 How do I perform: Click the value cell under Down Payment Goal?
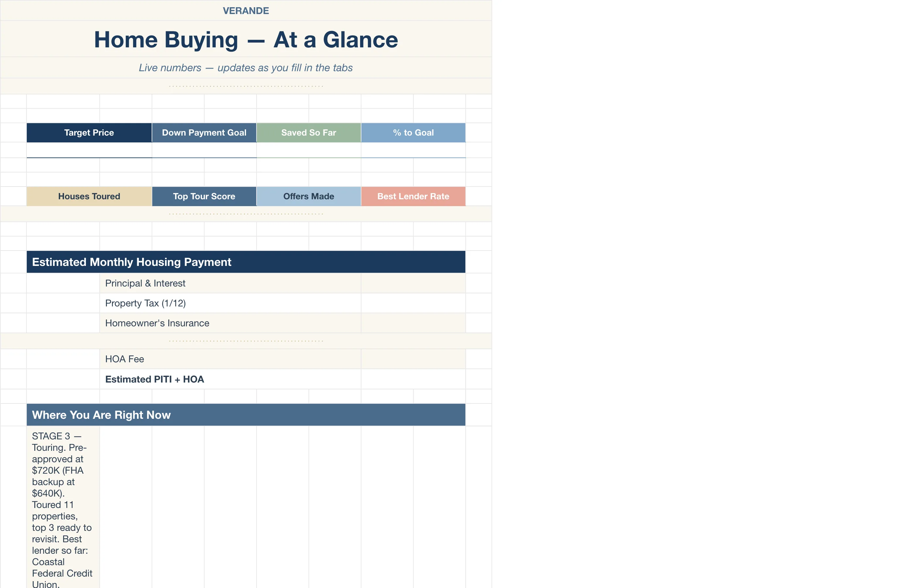[x=204, y=150]
